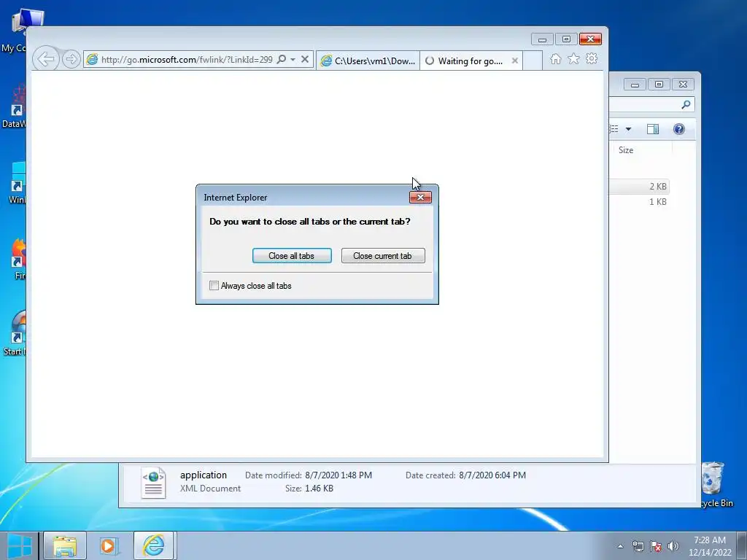Launch Windows Media Player from taskbar
Screen dimensions: 747x560
[x=108, y=545]
